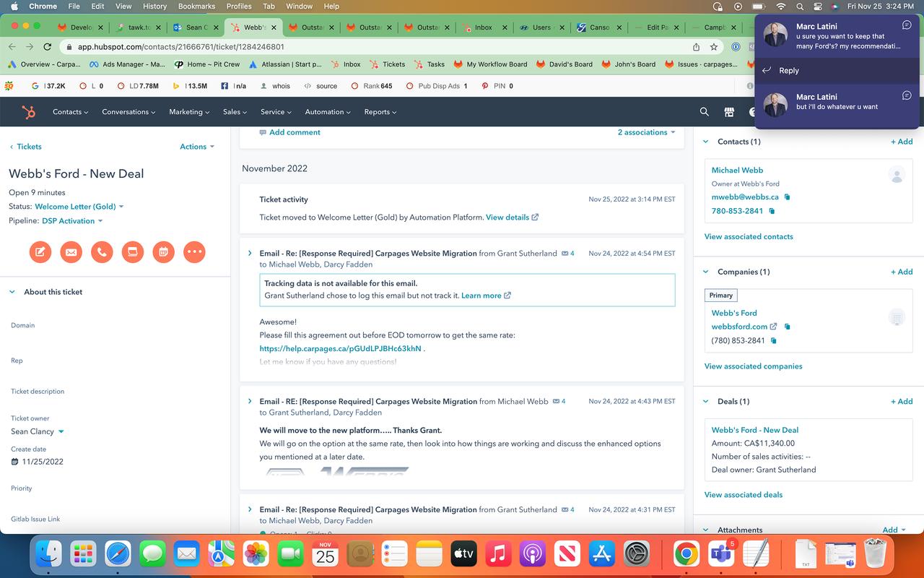Open the ticket Actions dropdown
Screen dimensions: 924x578
(x=197, y=147)
